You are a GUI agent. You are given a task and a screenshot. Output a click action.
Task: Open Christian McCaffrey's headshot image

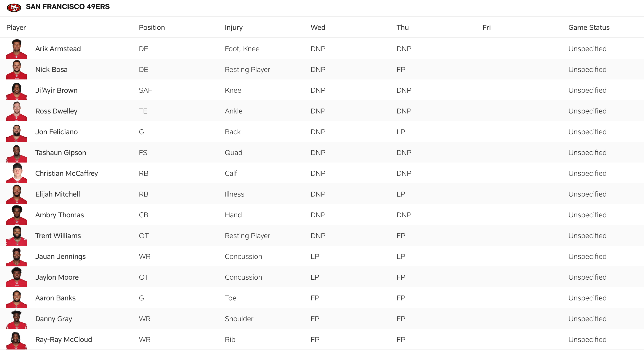[17, 173]
